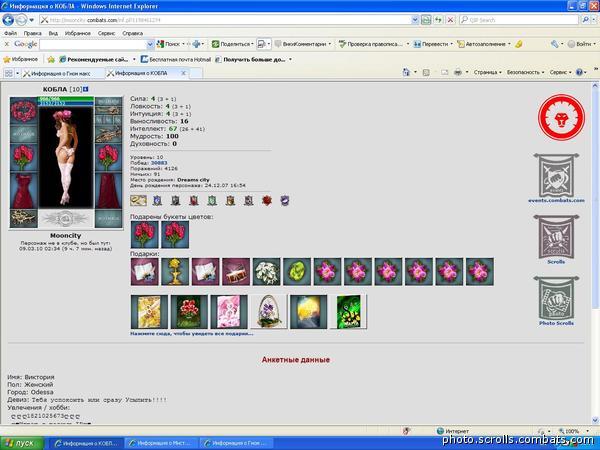
Task: Open the Scrolls banner link
Action: tap(556, 240)
